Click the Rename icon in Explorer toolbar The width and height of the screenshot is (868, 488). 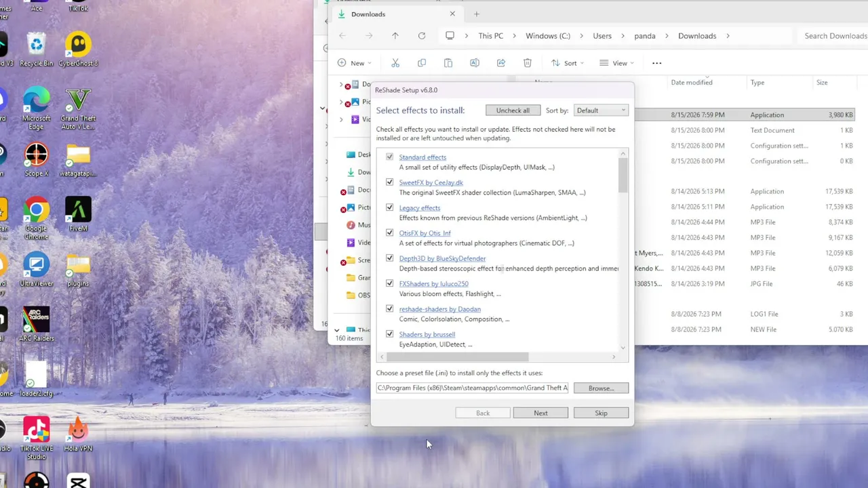[475, 63]
